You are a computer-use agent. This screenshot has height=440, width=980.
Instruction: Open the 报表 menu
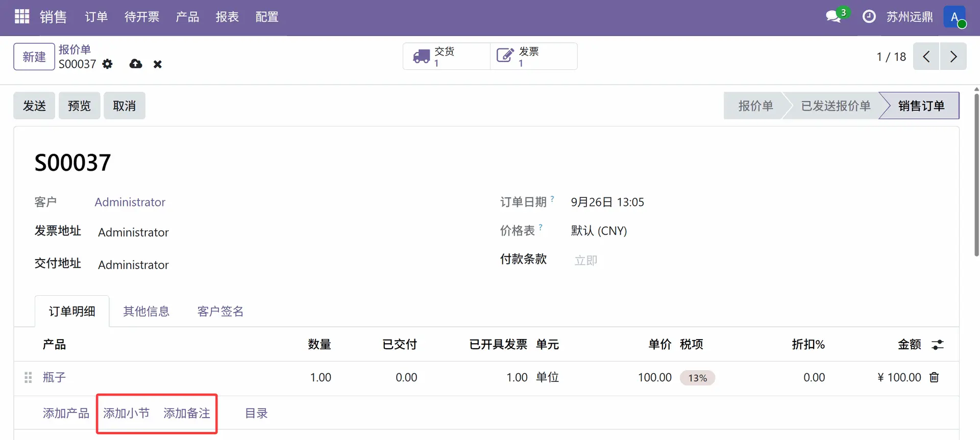227,17
